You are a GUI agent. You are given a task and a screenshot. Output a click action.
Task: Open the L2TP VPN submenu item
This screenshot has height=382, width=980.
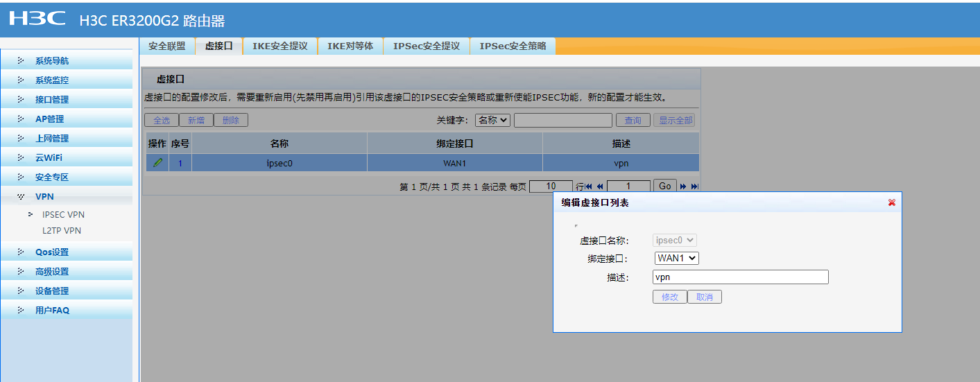tap(62, 231)
